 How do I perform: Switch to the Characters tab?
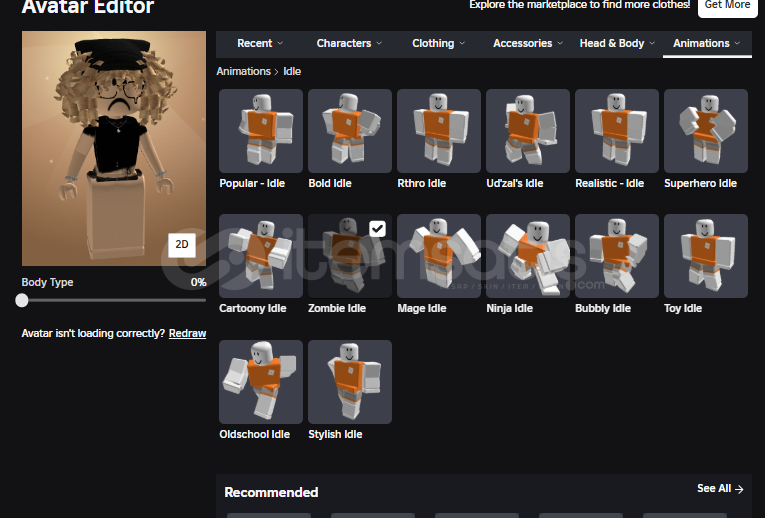pos(349,43)
